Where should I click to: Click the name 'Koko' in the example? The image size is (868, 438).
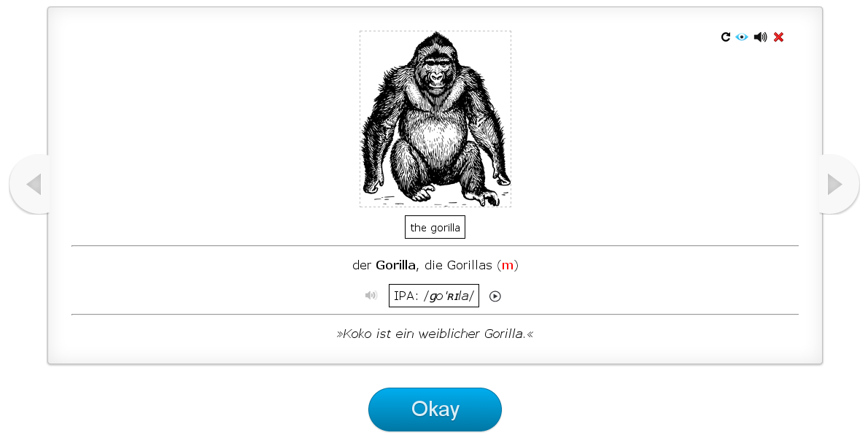pyautogui.click(x=357, y=334)
